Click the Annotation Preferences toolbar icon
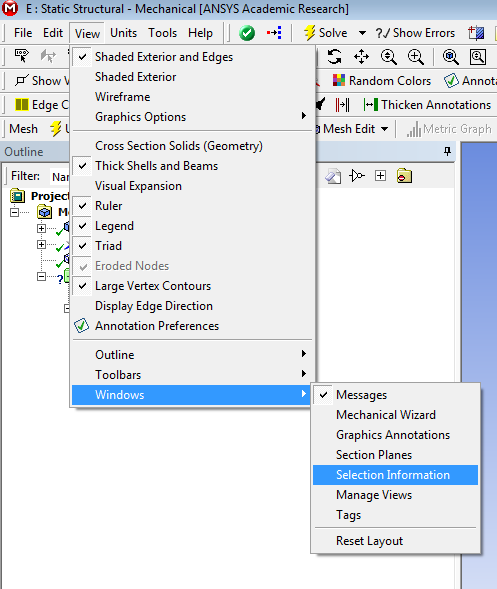This screenshot has height=589, width=497. [451, 80]
